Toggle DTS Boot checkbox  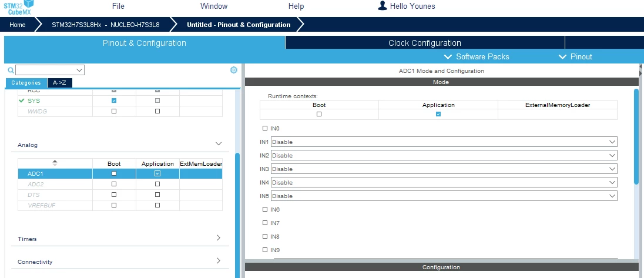coord(114,195)
